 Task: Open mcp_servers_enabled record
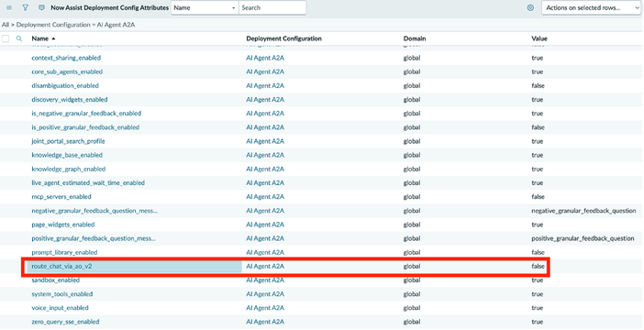point(61,197)
